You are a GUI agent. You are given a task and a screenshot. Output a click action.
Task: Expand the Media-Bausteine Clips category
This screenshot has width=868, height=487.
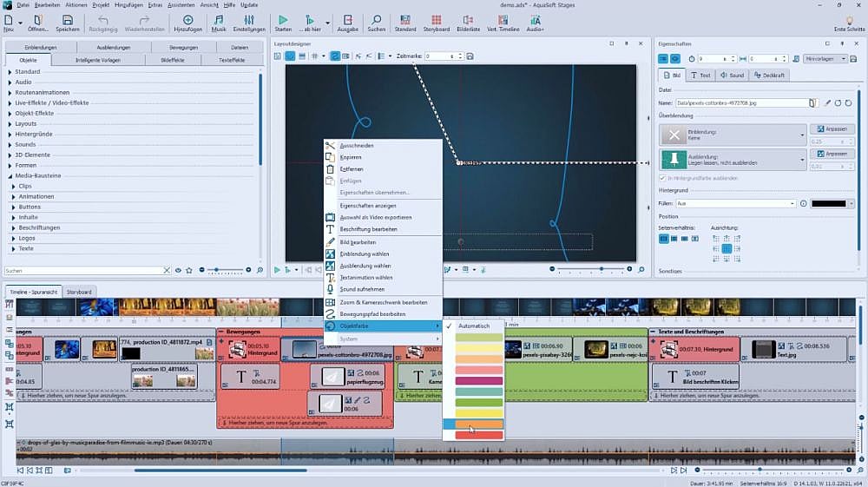point(15,186)
